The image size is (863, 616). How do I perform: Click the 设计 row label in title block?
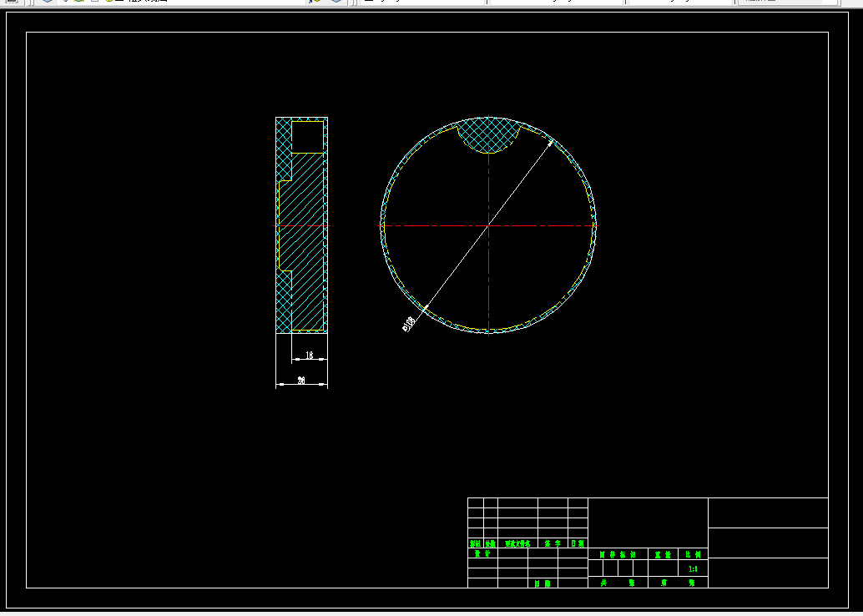tap(482, 553)
